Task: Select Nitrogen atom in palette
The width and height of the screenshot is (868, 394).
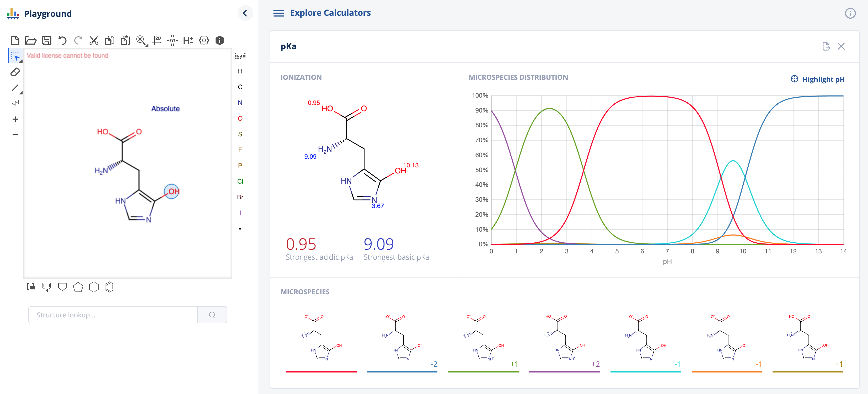Action: point(240,103)
